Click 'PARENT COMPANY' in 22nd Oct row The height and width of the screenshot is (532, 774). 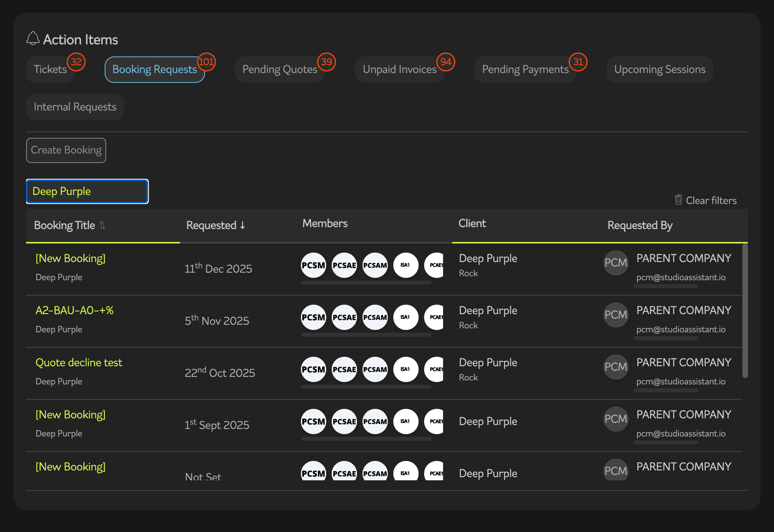(x=684, y=363)
